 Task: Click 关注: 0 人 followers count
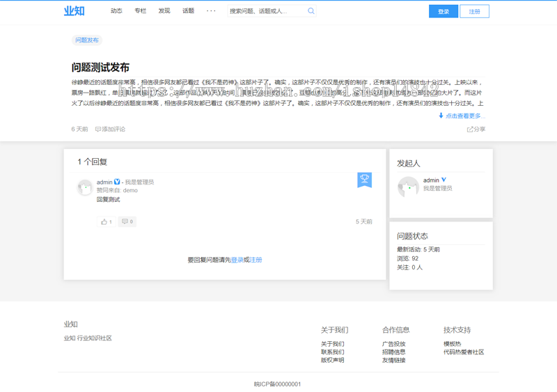click(x=409, y=267)
